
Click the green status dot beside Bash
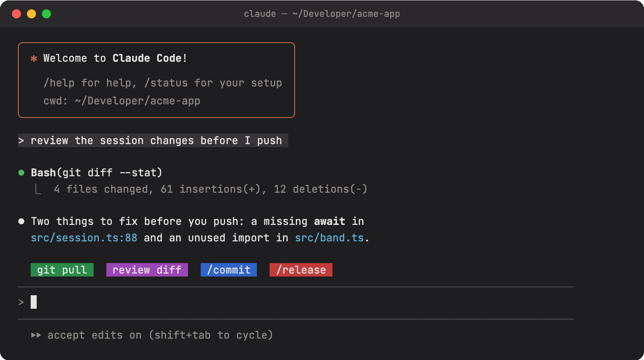point(21,173)
